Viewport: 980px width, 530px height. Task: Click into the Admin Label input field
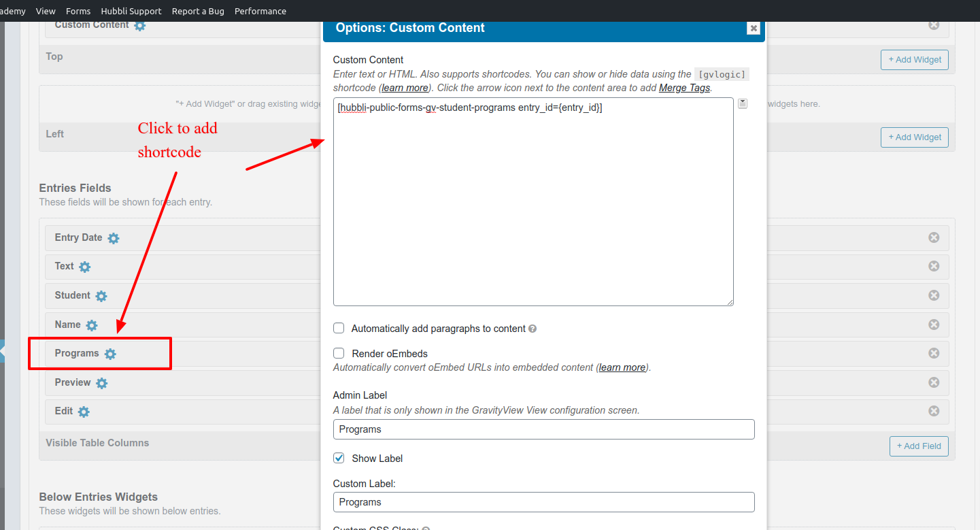click(x=543, y=429)
